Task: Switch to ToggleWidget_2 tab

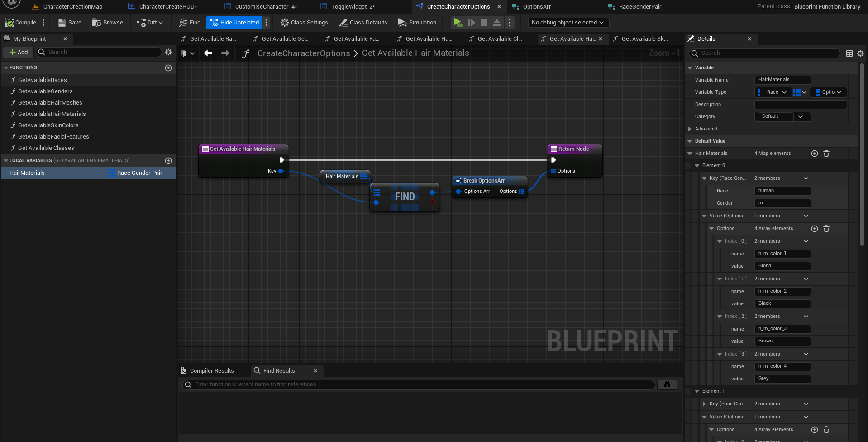Action: coord(353,7)
